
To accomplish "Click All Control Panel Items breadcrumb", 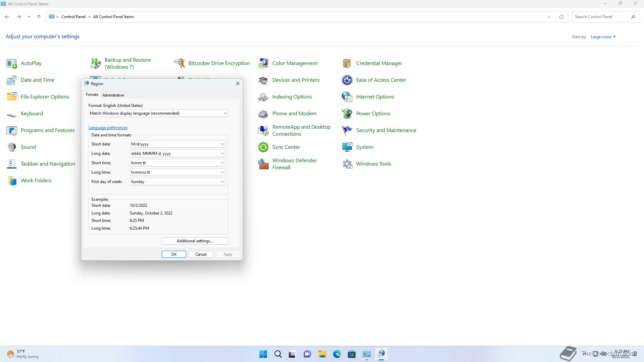I will (113, 17).
